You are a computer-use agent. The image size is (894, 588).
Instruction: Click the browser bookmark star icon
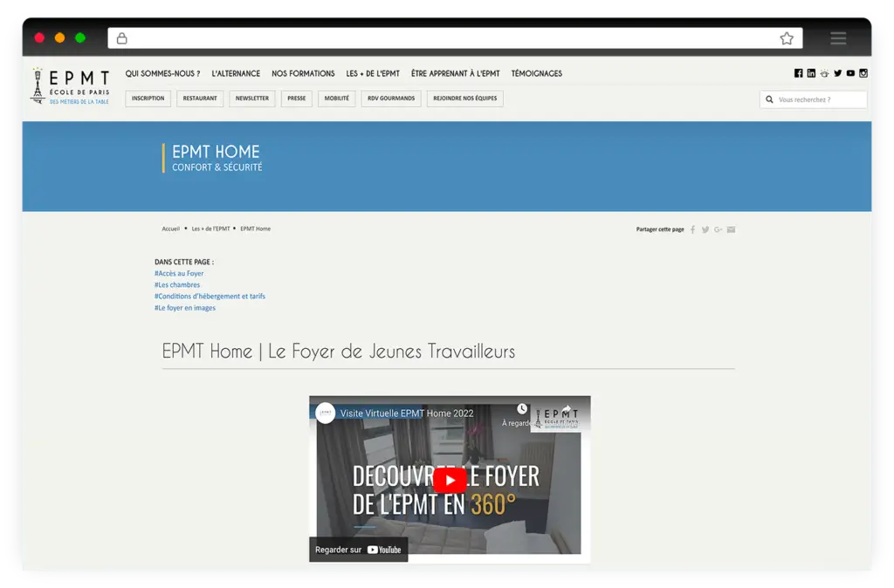pyautogui.click(x=787, y=38)
